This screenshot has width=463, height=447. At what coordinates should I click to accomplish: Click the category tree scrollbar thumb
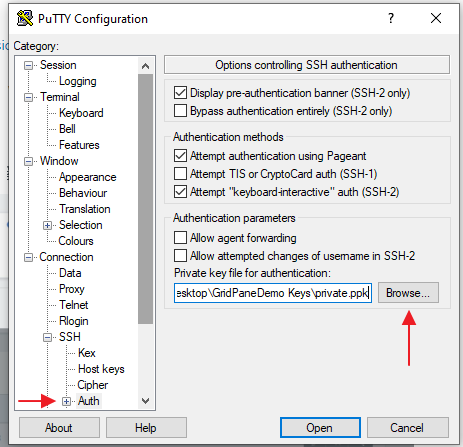(145, 199)
